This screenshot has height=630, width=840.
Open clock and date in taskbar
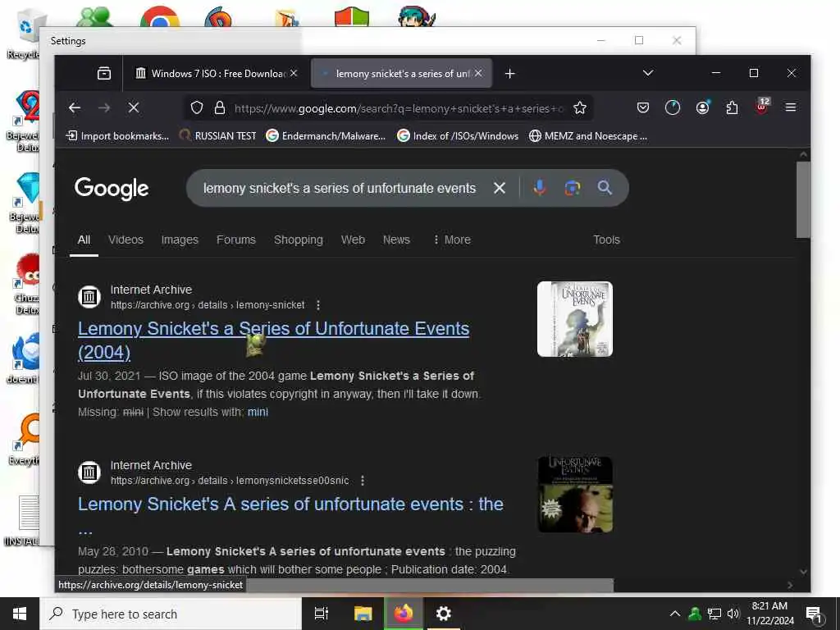point(769,614)
